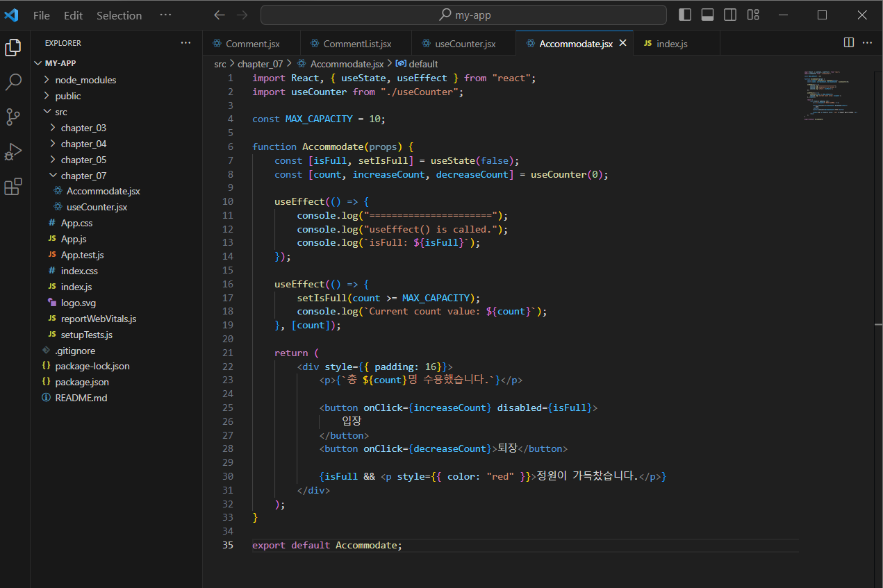
Task: Open the Search view in activity bar
Action: point(13,83)
